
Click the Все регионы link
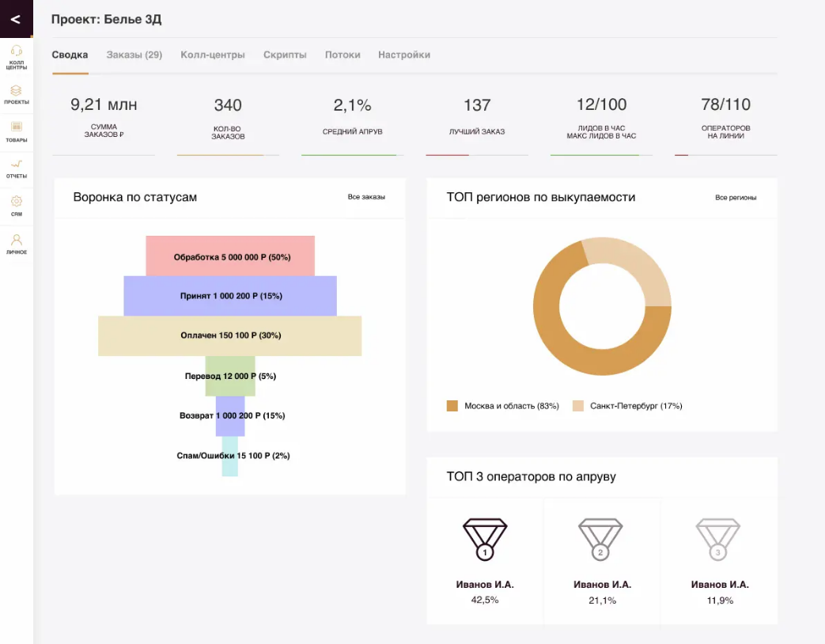point(736,197)
